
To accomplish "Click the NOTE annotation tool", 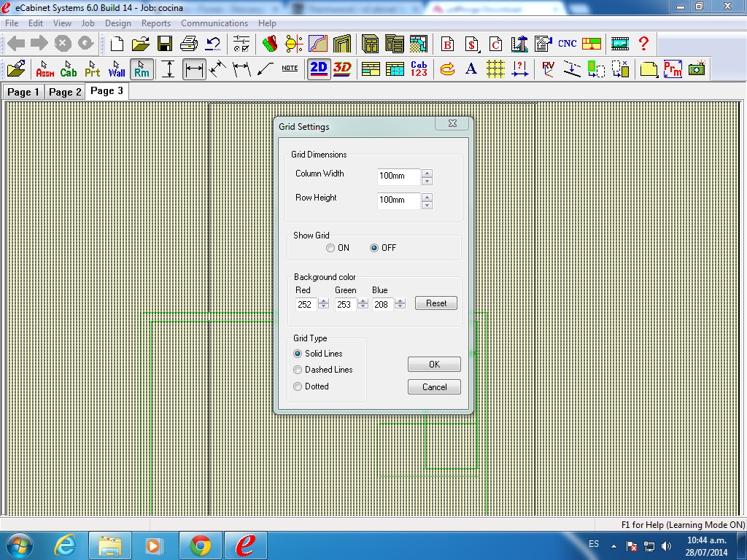I will (x=290, y=69).
